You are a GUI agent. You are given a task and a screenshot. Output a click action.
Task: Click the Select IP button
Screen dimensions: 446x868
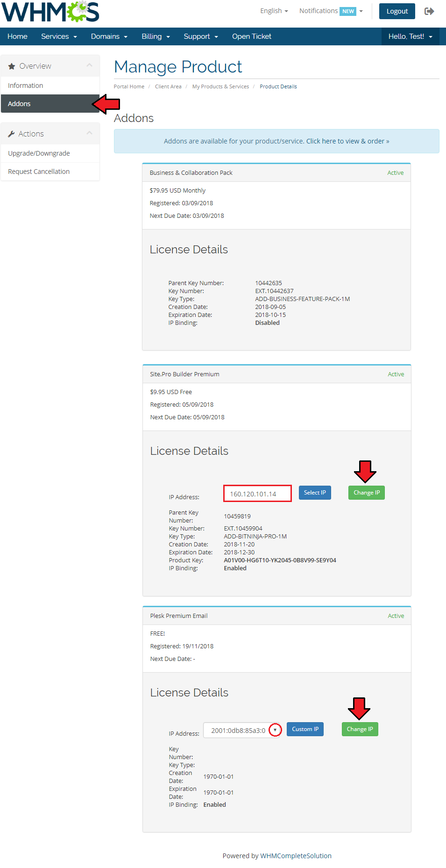(315, 493)
